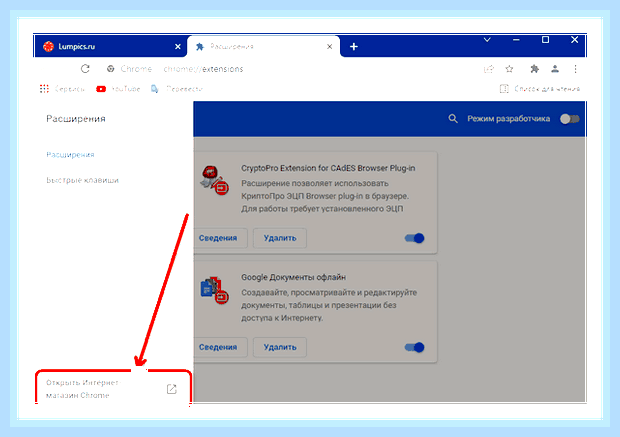Switch to the Lumpics.ru tab

(x=110, y=47)
